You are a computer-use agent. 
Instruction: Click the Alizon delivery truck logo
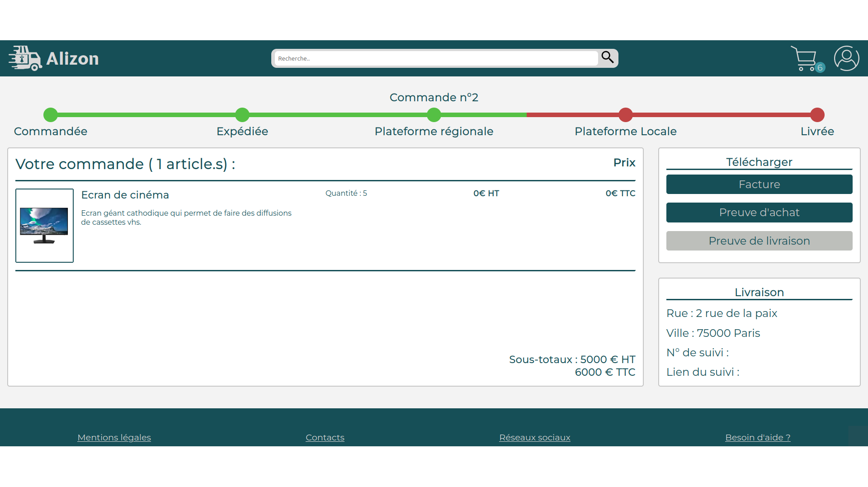pyautogui.click(x=25, y=58)
